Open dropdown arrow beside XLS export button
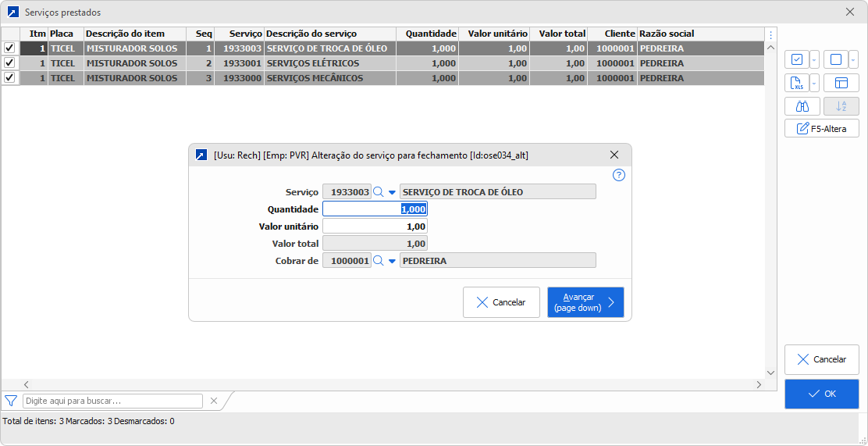The image size is (868, 446). (814, 83)
